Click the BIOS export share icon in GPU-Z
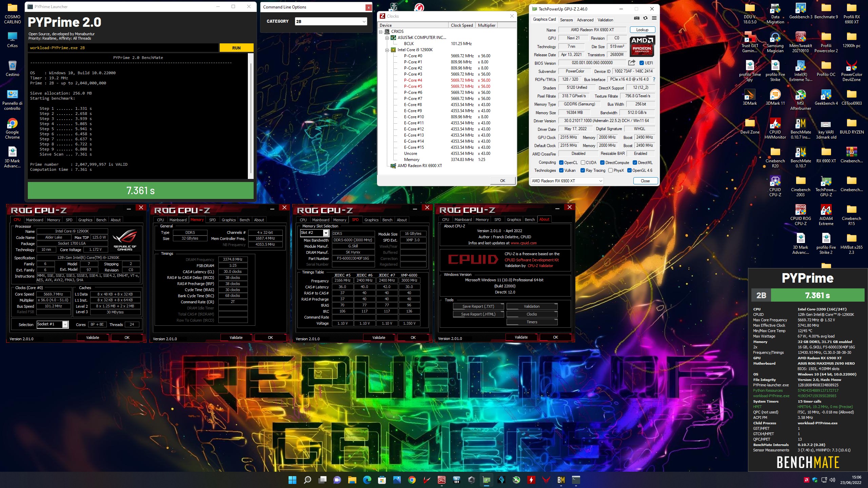Screen dimensions: 868x488 631,63
